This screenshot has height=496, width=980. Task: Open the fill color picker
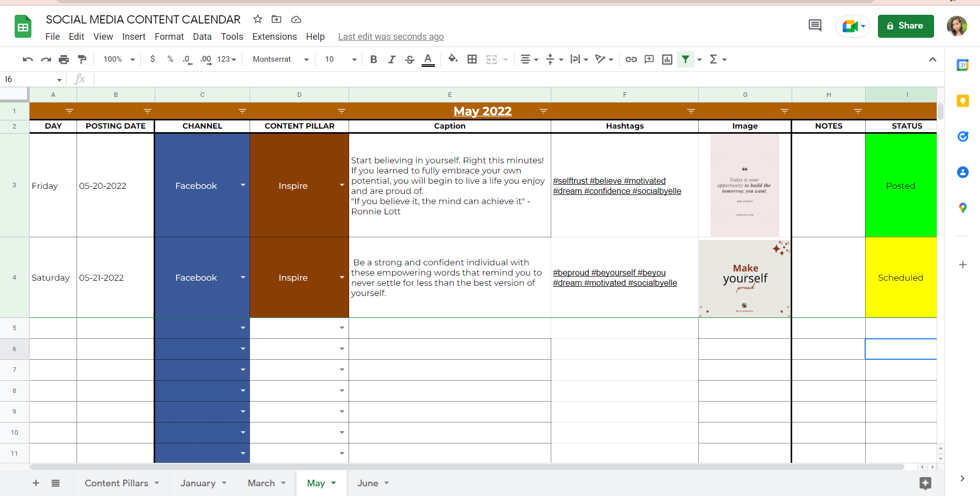[453, 60]
